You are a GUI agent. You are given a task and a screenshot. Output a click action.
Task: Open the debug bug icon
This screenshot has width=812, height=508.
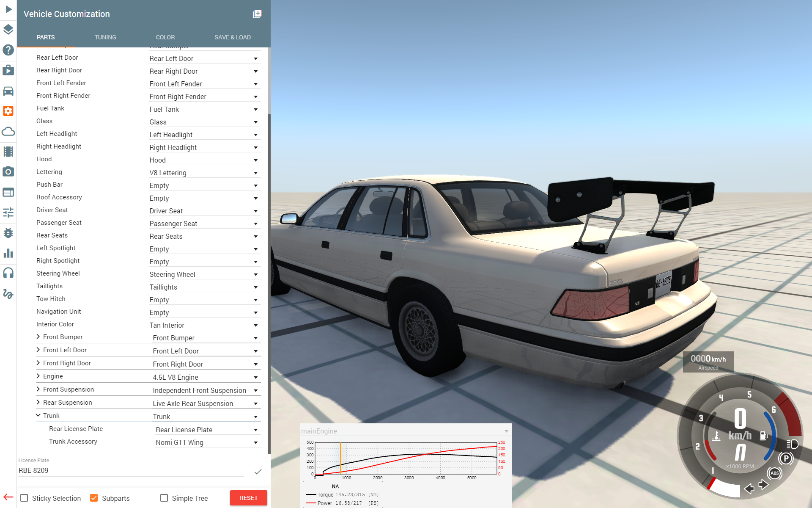coord(8,233)
